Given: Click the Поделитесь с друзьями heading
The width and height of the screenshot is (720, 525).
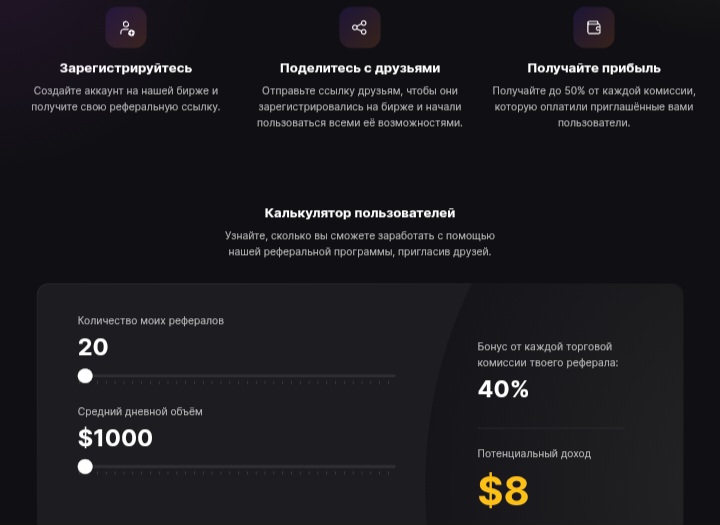Looking at the screenshot, I should (360, 68).
